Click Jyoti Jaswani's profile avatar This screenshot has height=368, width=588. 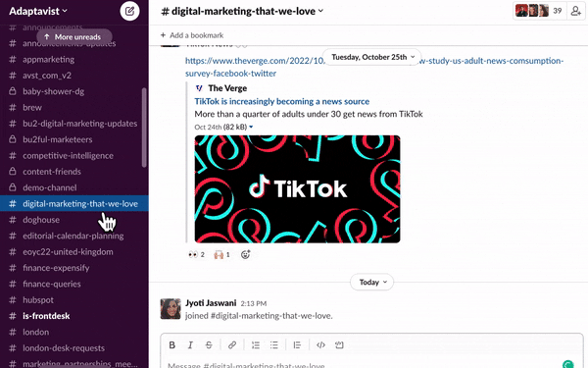click(171, 309)
